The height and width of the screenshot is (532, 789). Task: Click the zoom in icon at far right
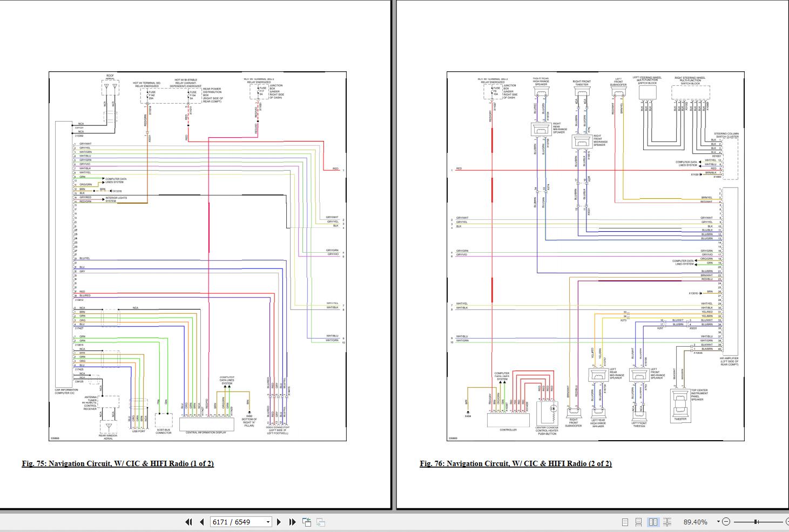tap(787, 522)
